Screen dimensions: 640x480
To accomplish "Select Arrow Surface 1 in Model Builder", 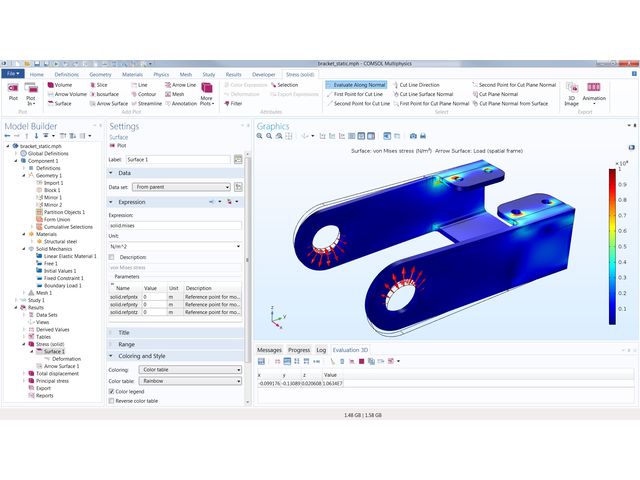I will point(62,366).
